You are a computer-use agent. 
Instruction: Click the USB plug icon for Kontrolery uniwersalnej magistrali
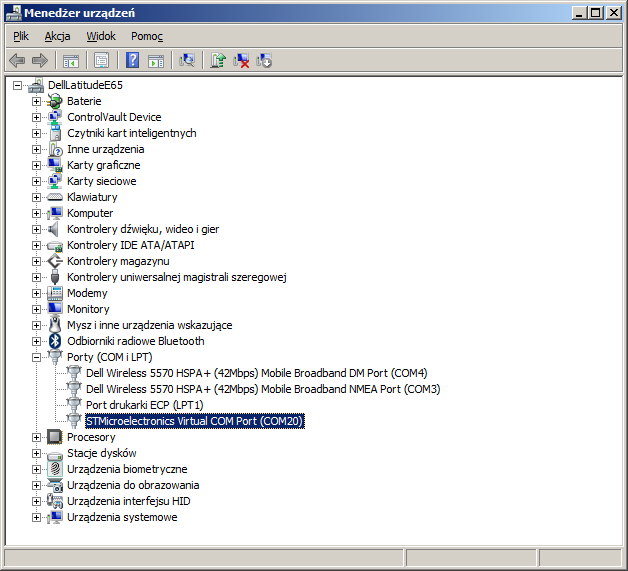pyautogui.click(x=55, y=277)
